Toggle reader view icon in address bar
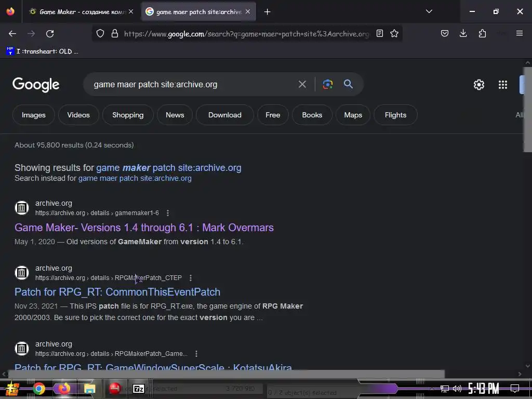This screenshot has width=532, height=399. [x=380, y=33]
